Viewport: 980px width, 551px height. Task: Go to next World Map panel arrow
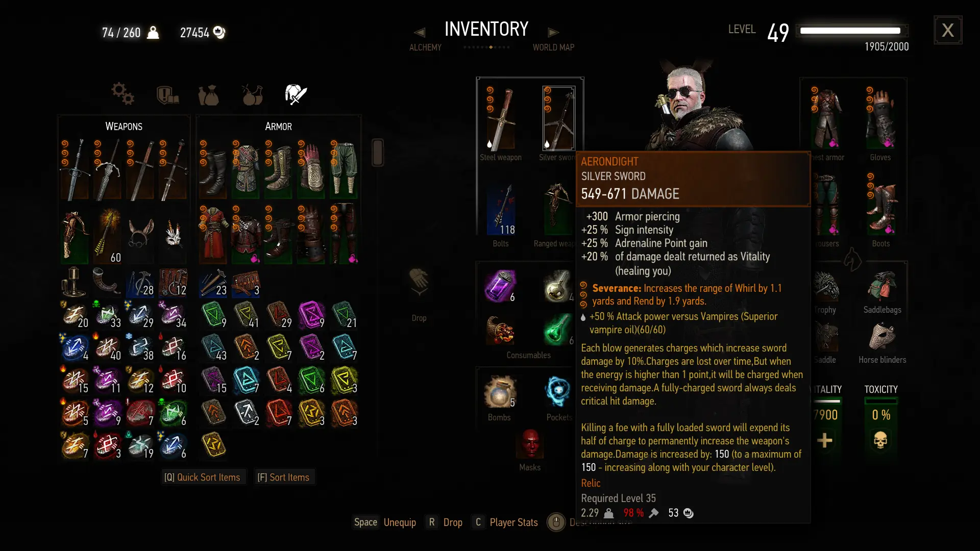pos(553,32)
